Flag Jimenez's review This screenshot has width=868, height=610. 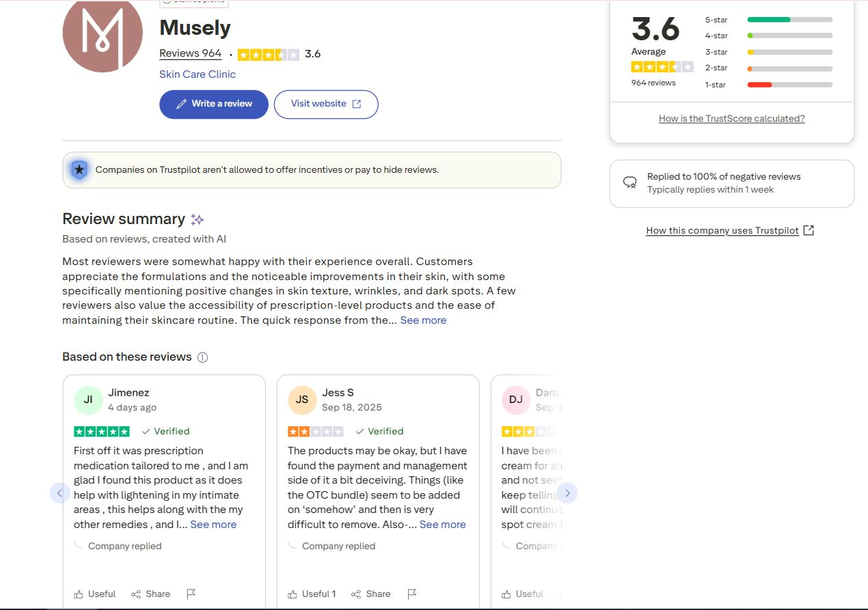pyautogui.click(x=191, y=594)
